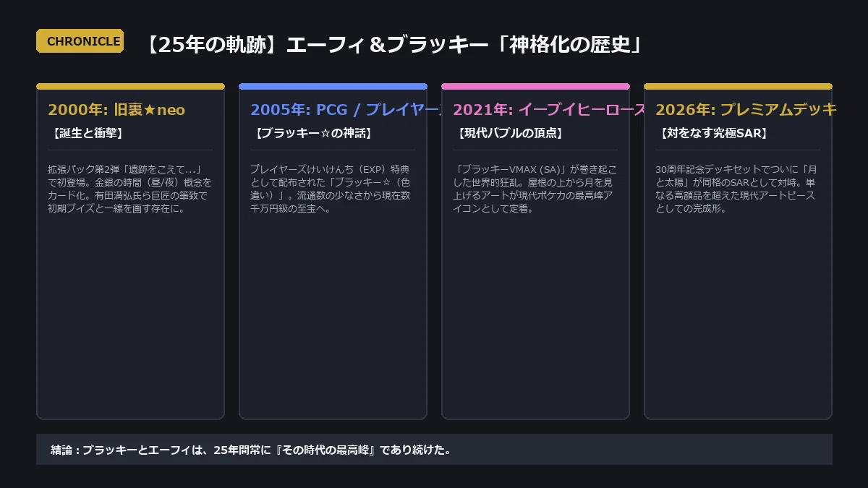Click the paragraph about ブラッキーVMAX (SA)

pyautogui.click(x=535, y=189)
